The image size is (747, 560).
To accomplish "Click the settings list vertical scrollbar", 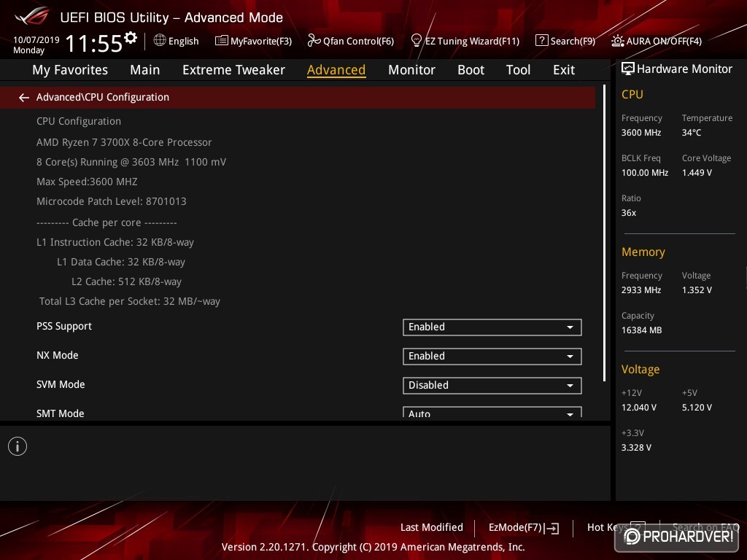I will 604,233.
